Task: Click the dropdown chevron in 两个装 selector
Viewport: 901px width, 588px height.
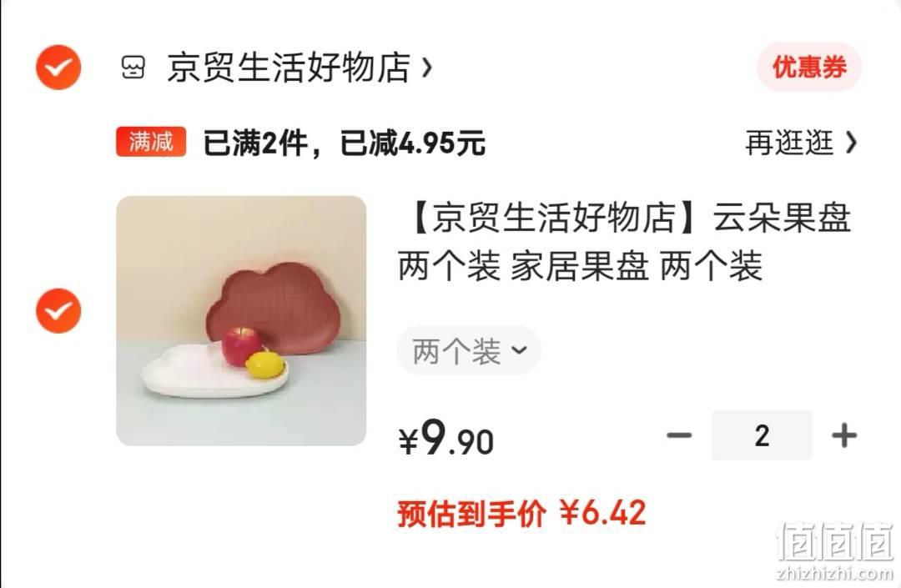Action: [x=519, y=349]
